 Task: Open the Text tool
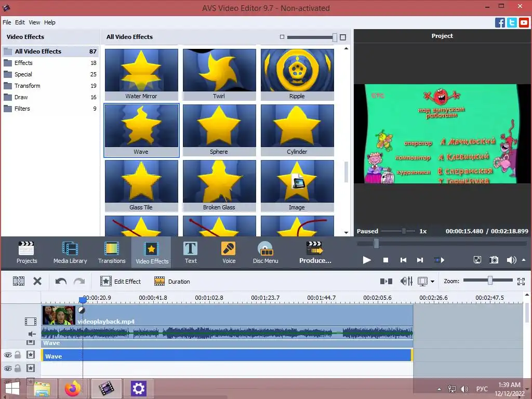(x=191, y=252)
